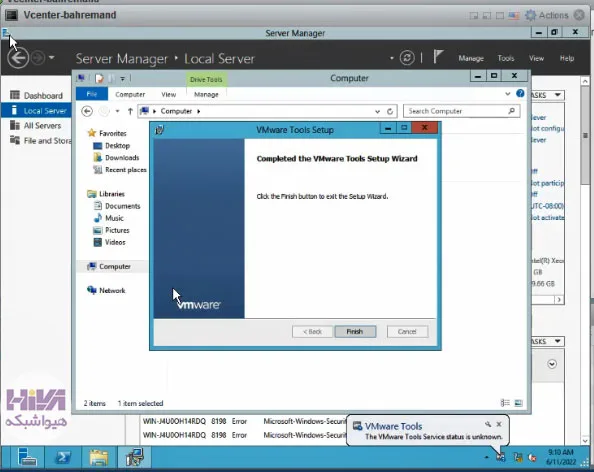Open recent locations dropdown in Explorer

click(x=117, y=111)
